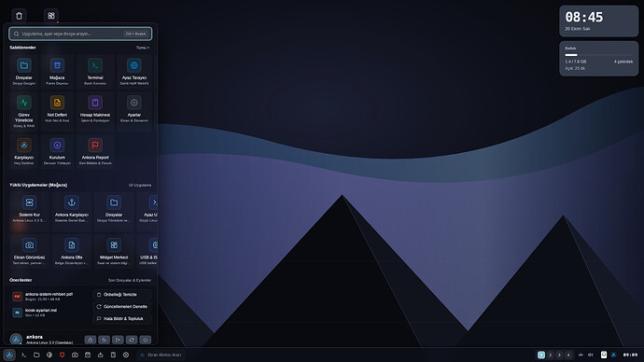Click the widgets grid icon on desktop top
644x362 pixels.
point(51,16)
